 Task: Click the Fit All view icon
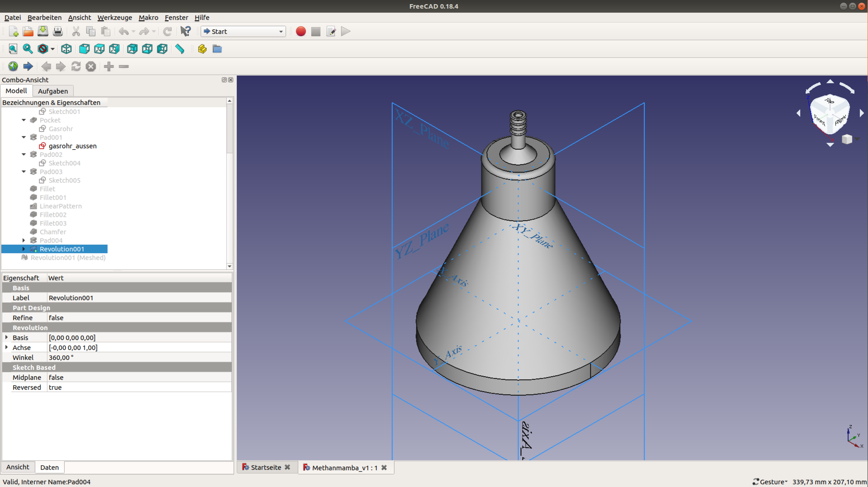[13, 49]
